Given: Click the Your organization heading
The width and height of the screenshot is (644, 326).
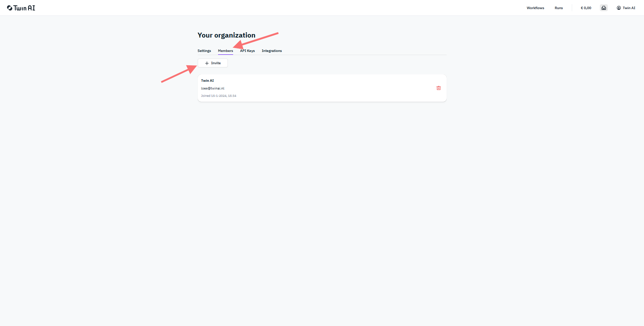Looking at the screenshot, I should (226, 35).
